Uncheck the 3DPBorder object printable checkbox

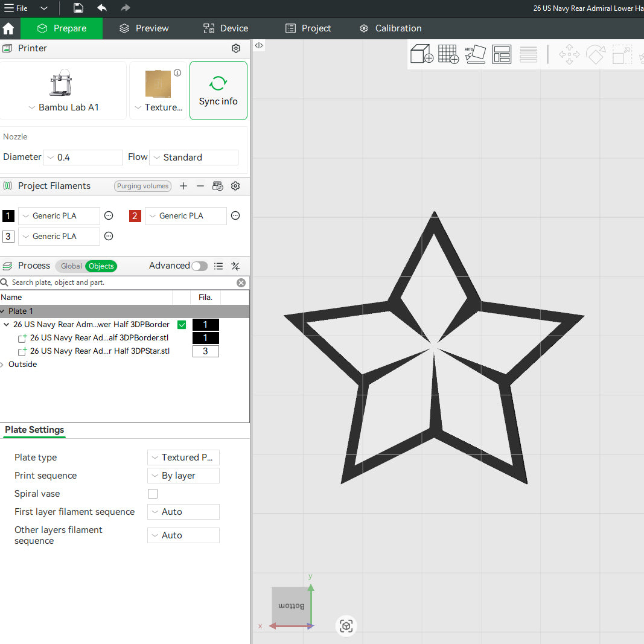[182, 325]
